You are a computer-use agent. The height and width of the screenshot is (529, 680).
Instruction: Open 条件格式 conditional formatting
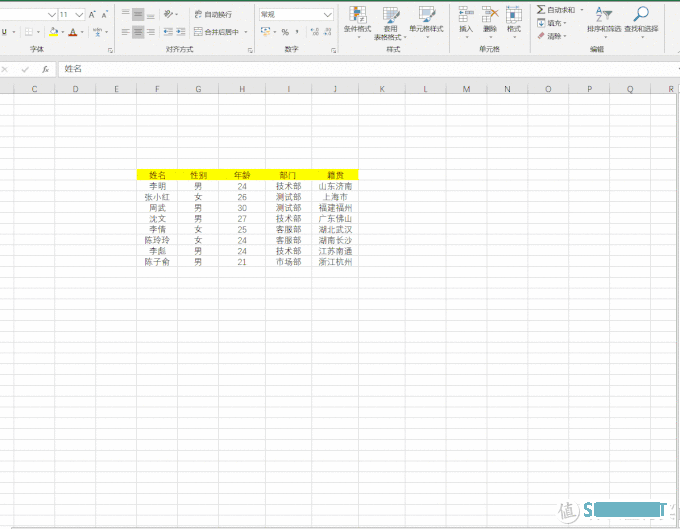pos(358,22)
